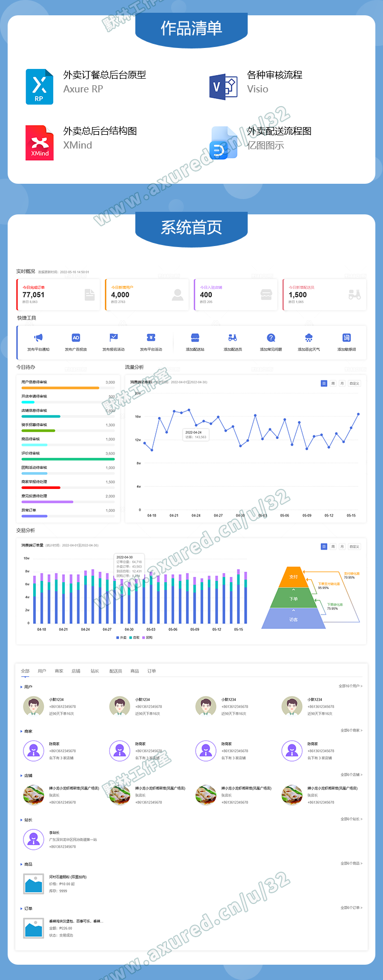Click person icon in 今日新增用户 card
The height and width of the screenshot is (980, 383).
coord(178,295)
